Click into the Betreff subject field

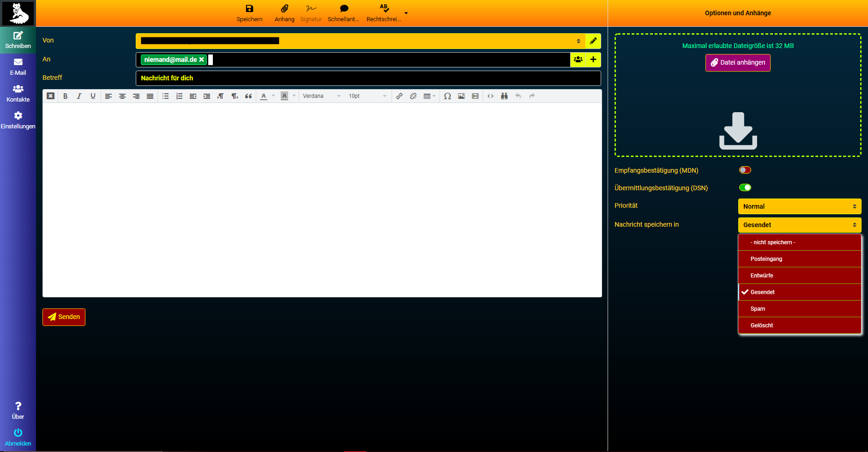[x=368, y=78]
